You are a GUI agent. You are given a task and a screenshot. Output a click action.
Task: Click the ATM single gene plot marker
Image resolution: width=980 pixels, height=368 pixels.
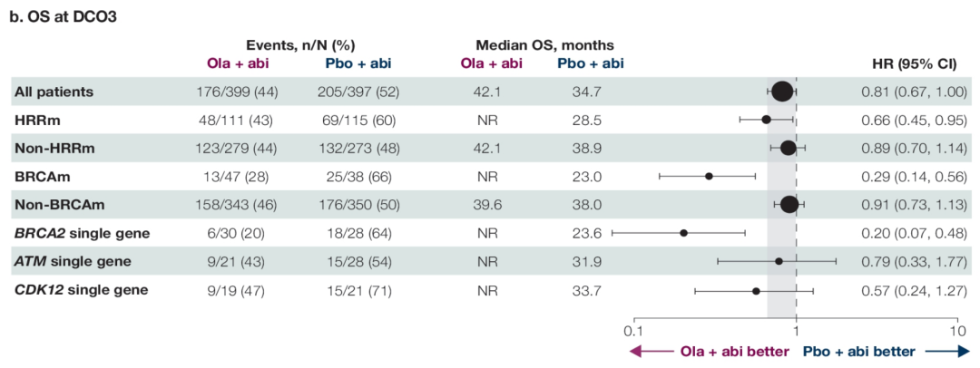(779, 262)
